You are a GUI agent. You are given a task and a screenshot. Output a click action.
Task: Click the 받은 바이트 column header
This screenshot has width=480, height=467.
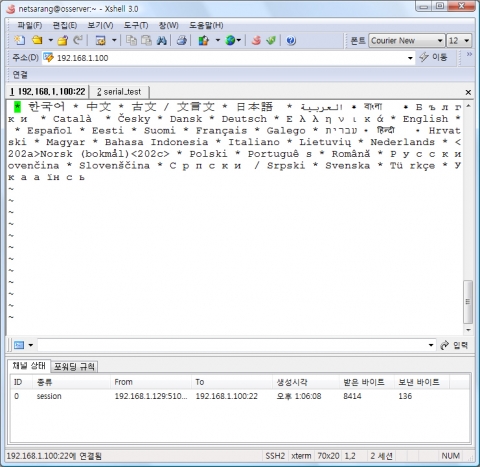point(367,382)
